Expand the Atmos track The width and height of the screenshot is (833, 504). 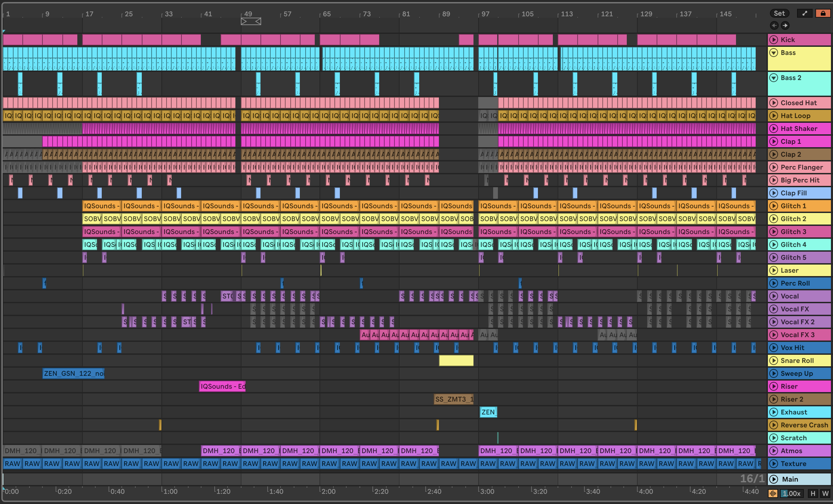tap(774, 451)
